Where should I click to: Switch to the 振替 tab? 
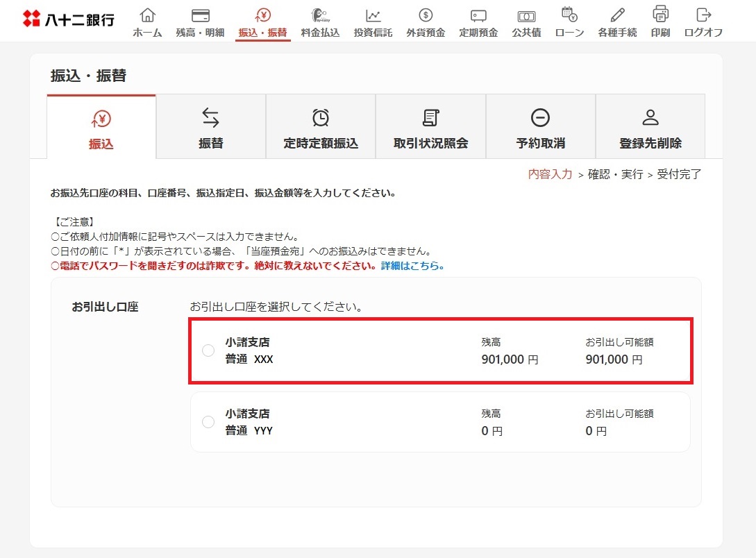211,127
